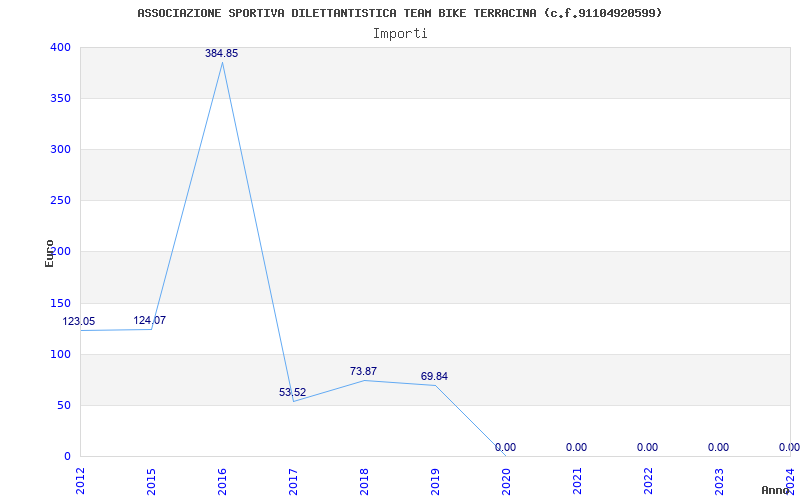Click the x-axis year 2016
This screenshot has width=800, height=500.
[x=222, y=482]
